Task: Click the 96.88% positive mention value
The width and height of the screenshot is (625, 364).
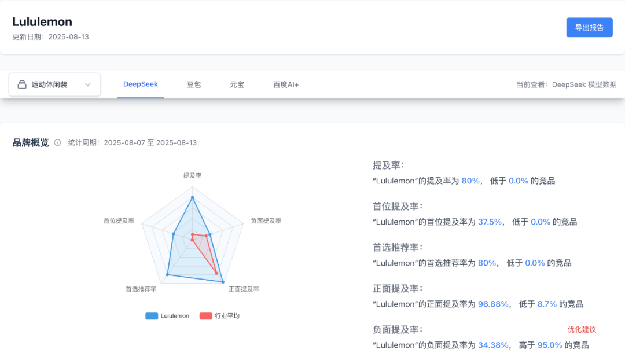Action: click(493, 304)
